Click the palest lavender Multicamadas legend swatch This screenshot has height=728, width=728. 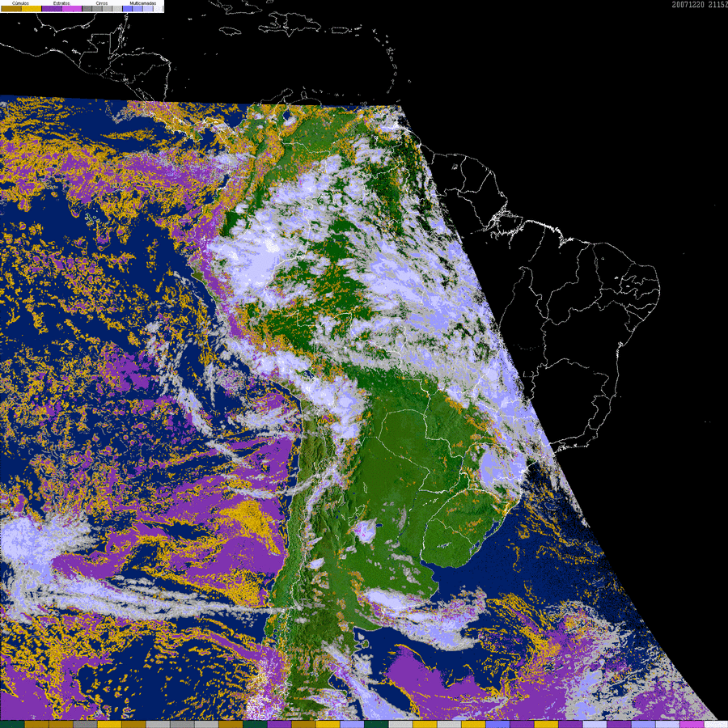(159, 8)
